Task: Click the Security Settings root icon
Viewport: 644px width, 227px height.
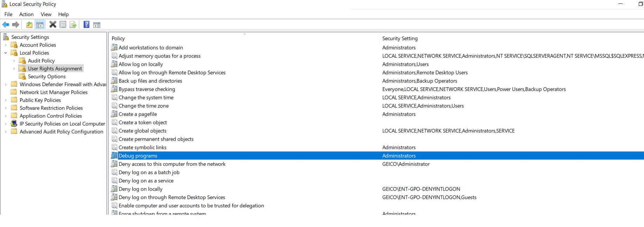Action: (6, 37)
